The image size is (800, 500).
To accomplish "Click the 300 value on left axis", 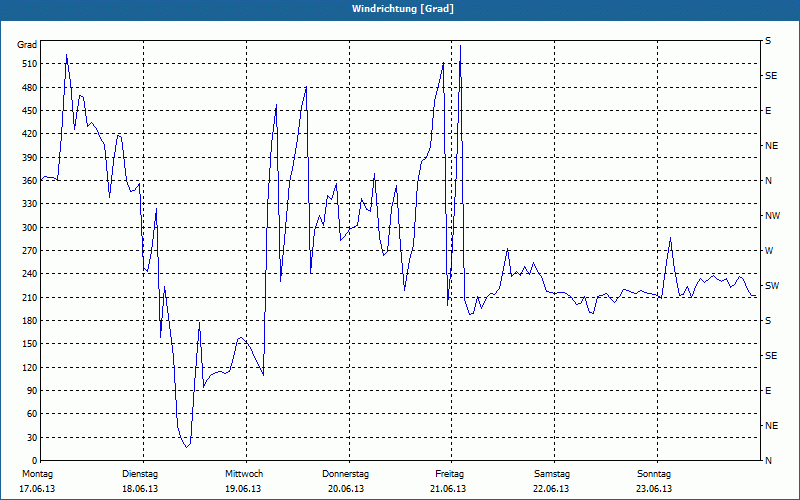I will 30,228.
